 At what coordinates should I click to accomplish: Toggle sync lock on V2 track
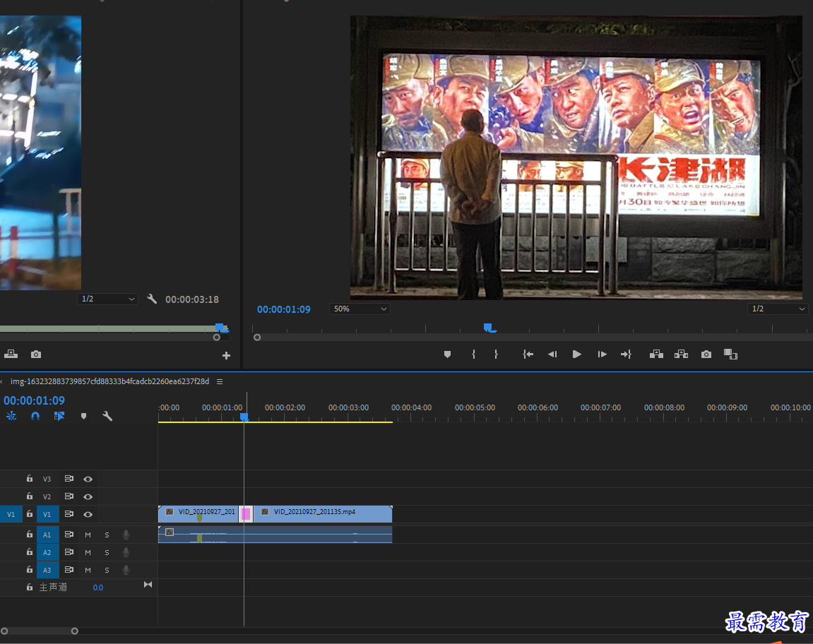point(69,496)
